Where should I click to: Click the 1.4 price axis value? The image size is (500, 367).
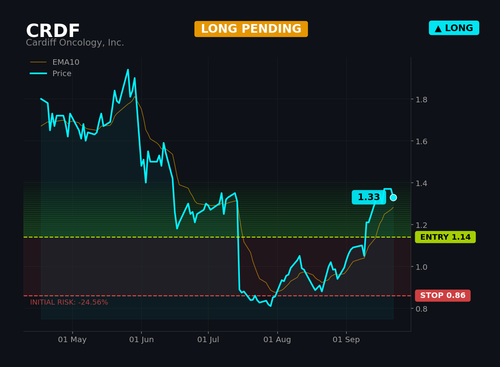pos(421,183)
